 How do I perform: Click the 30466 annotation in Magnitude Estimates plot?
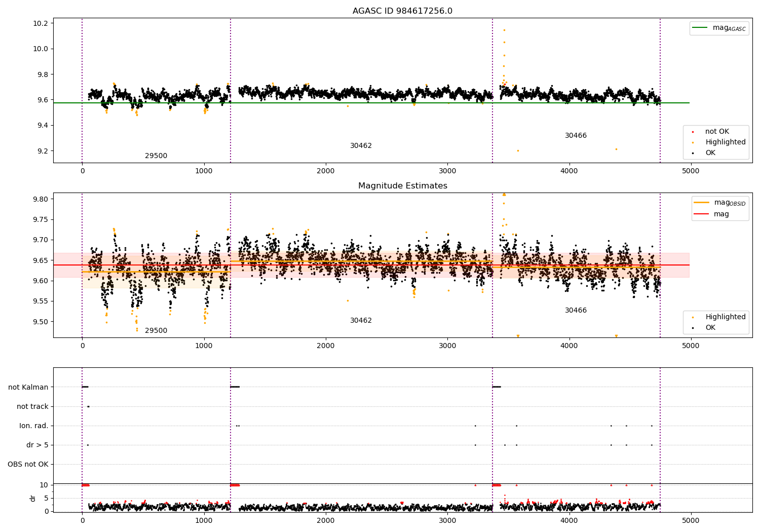[x=576, y=311]
